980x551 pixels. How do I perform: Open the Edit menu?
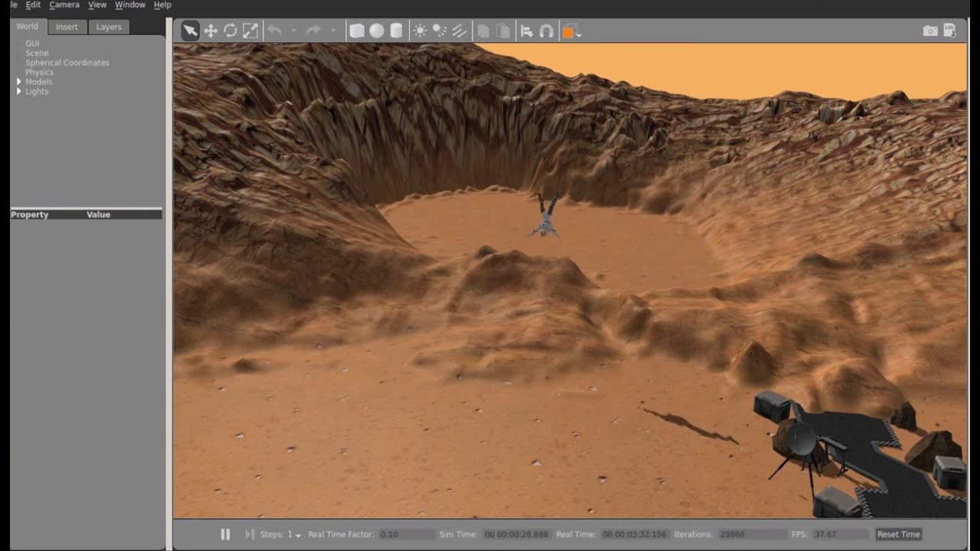(x=33, y=5)
